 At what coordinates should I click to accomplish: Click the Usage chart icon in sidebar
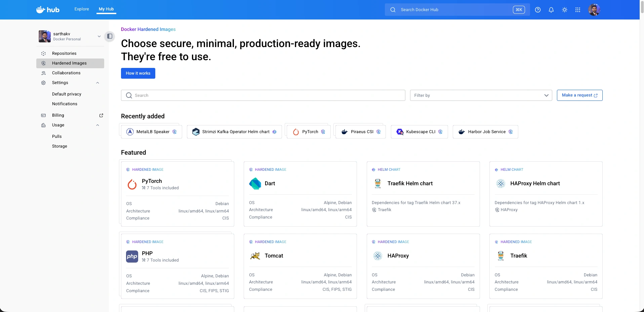click(43, 125)
